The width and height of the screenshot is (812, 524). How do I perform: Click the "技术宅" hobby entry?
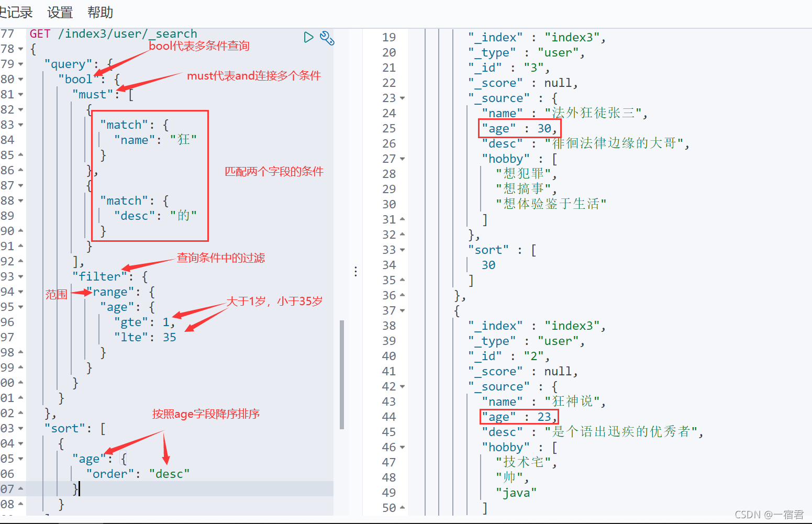point(526,462)
